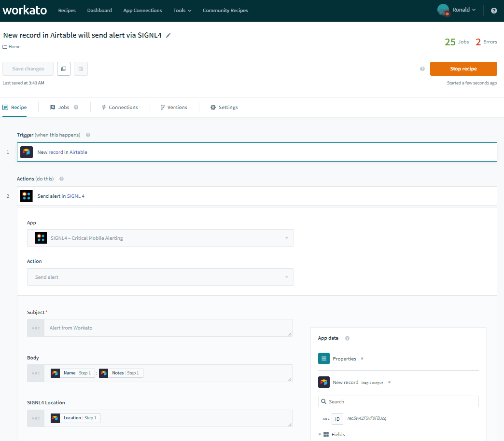Viewport: 504px width, 441px height.
Task: Switch to the Settings tab
Action: tap(224, 107)
